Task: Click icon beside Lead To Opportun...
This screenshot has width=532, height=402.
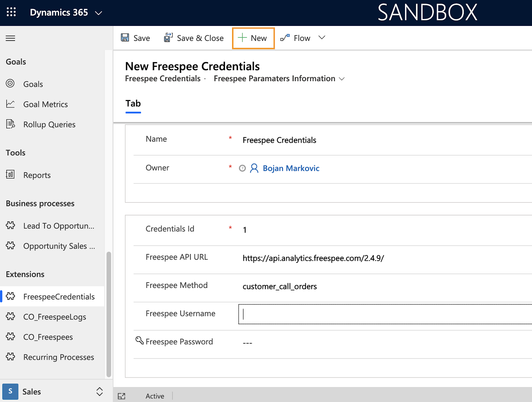Action: pyautogui.click(x=10, y=225)
